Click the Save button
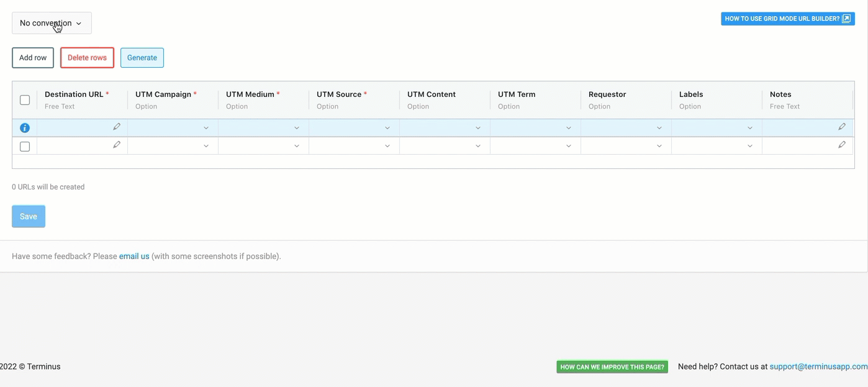 tap(28, 216)
